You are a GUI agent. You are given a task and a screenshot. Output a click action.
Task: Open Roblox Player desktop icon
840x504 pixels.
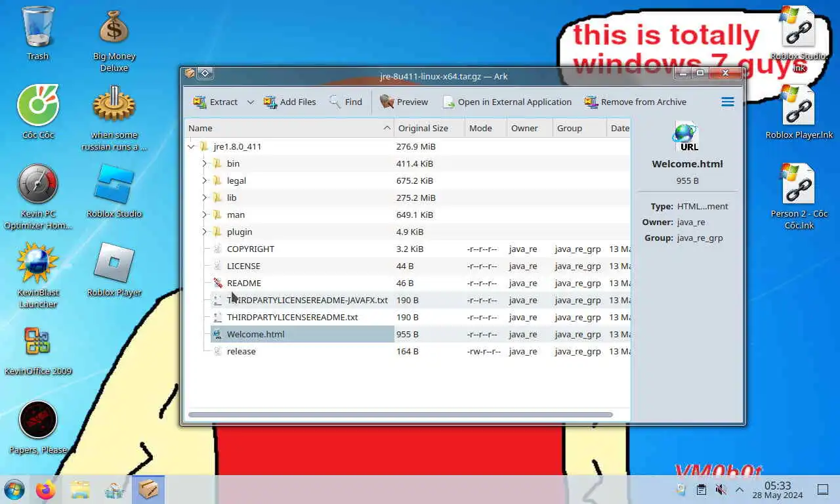pyautogui.click(x=114, y=269)
